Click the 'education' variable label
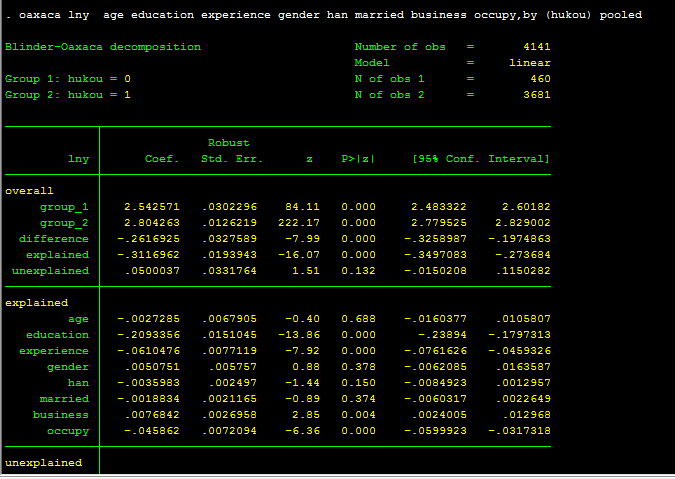The image size is (675, 479). point(58,334)
